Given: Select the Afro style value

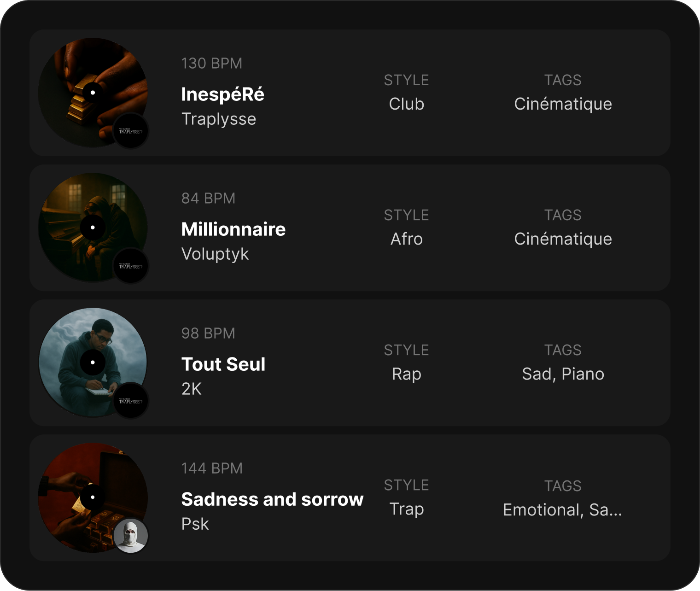Looking at the screenshot, I should click(406, 239).
